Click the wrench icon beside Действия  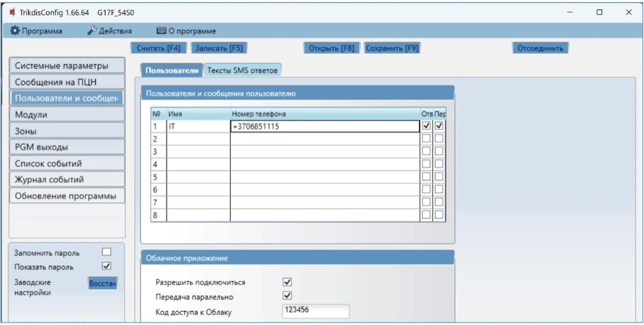click(92, 31)
